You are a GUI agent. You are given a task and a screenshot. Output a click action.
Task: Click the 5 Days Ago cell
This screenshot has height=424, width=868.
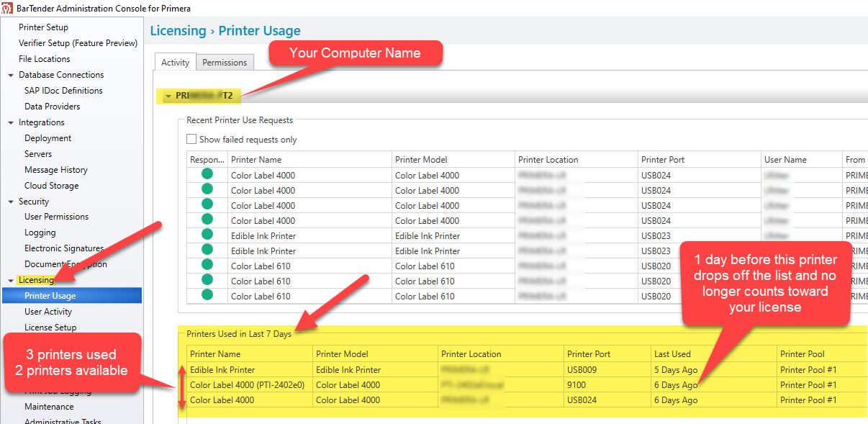713,370
